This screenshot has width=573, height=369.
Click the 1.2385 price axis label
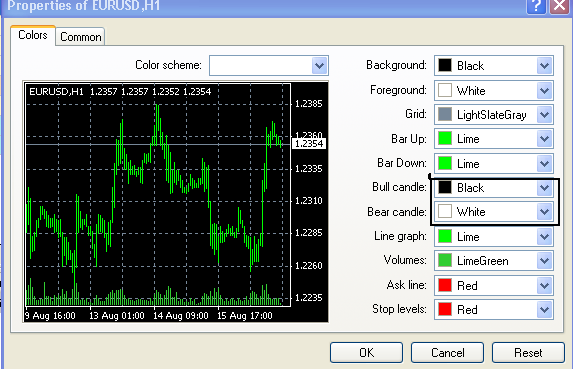tap(309, 104)
